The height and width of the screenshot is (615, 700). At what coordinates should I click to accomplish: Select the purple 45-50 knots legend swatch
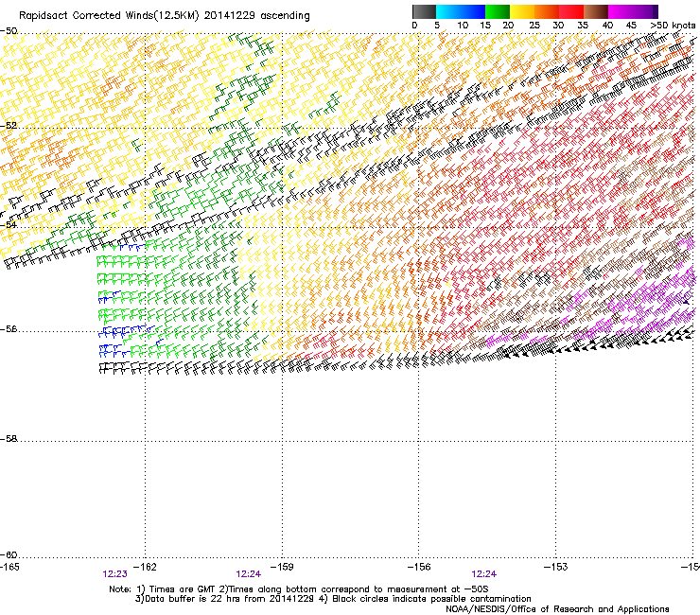coord(645,11)
